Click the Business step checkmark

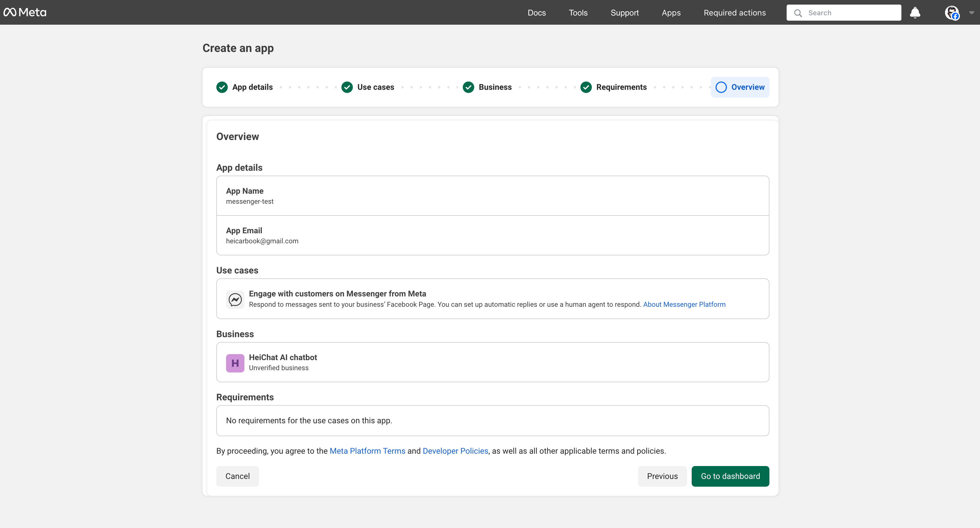tap(468, 87)
